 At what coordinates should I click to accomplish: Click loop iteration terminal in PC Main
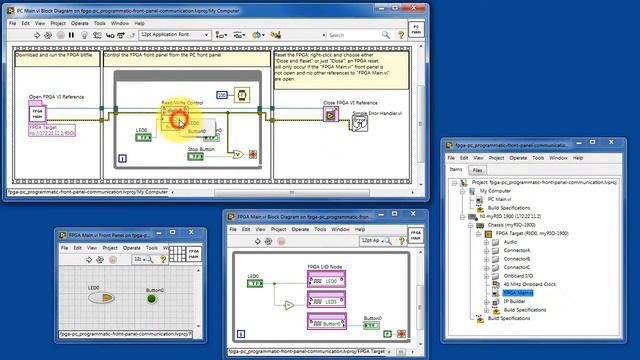click(x=122, y=159)
